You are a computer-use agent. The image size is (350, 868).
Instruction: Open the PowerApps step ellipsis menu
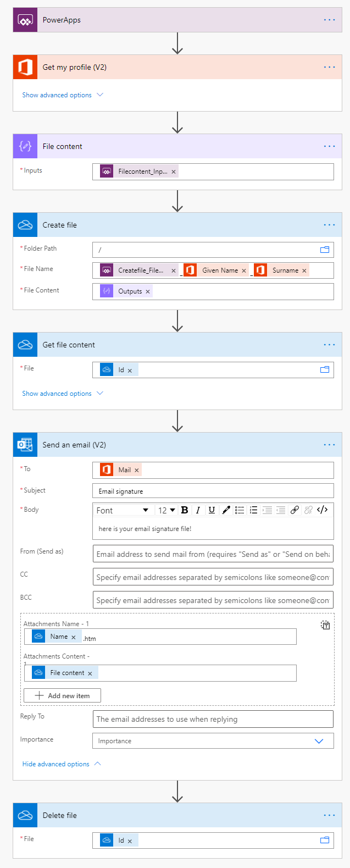pyautogui.click(x=329, y=20)
